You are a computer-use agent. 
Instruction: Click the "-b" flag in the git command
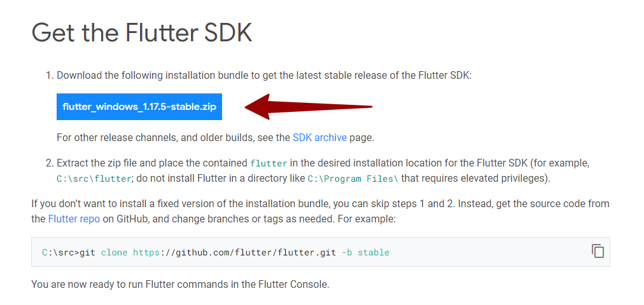tap(347, 252)
